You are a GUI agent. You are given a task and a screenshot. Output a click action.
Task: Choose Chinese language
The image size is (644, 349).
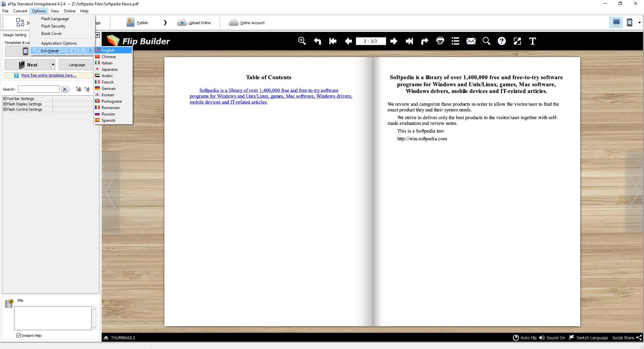(x=113, y=57)
